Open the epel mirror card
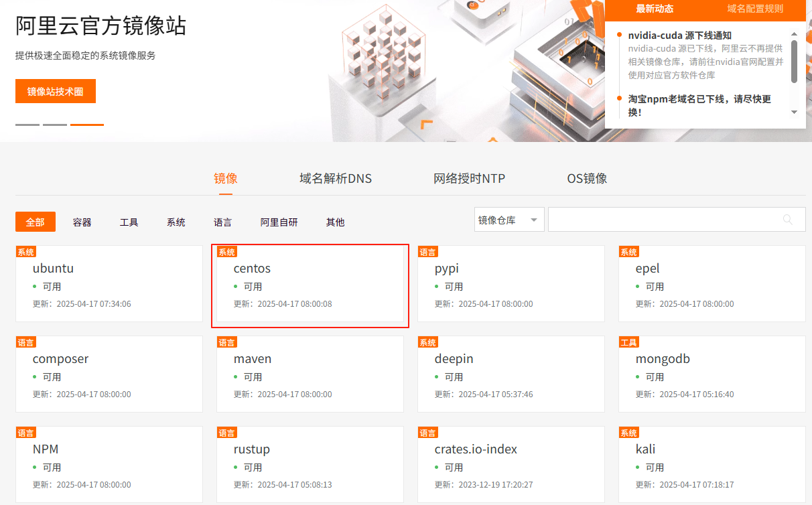812x505 pixels. point(712,283)
